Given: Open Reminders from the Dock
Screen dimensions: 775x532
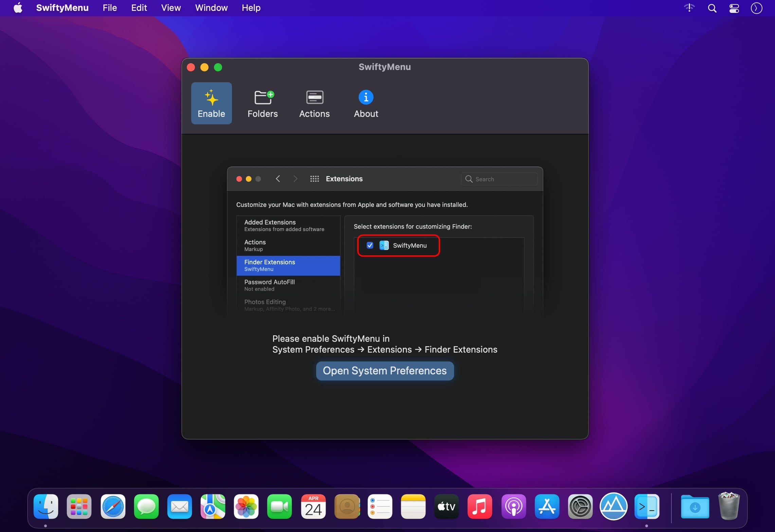Looking at the screenshot, I should [380, 507].
